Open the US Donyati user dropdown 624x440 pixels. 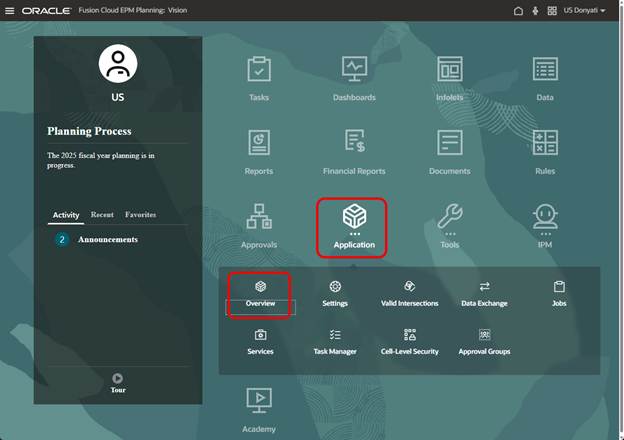click(x=584, y=10)
